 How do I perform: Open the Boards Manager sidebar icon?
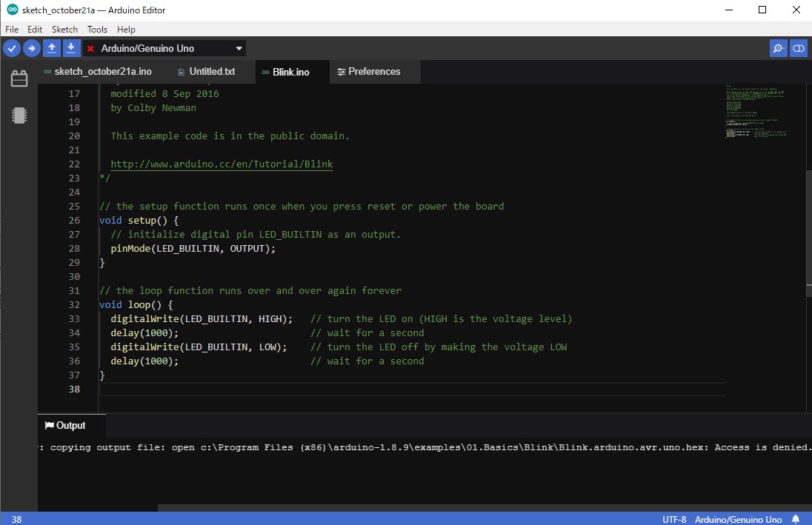[19, 78]
